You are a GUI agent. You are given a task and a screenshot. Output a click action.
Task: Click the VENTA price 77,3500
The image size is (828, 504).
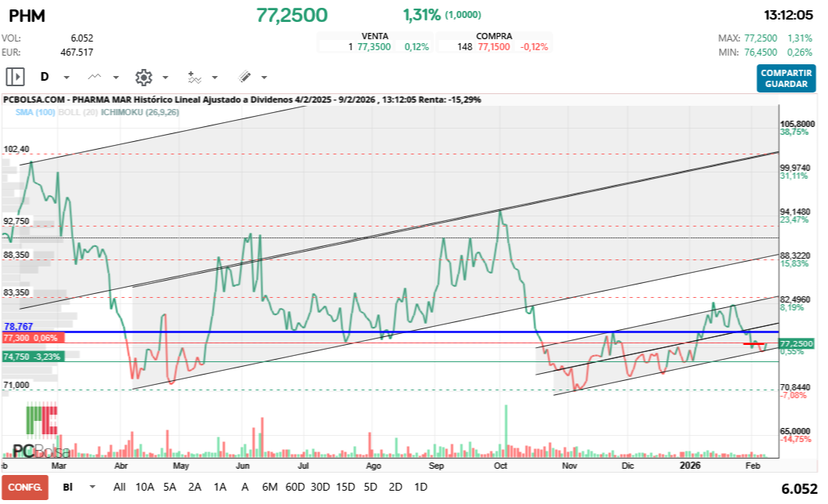tap(373, 47)
